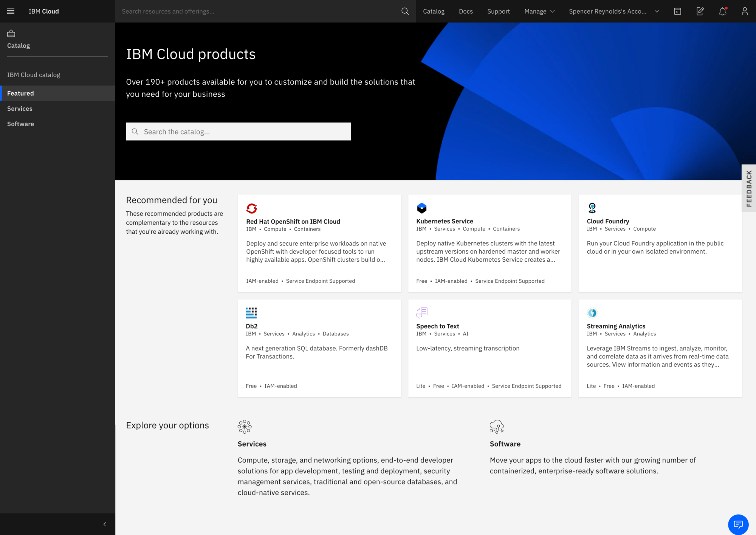Select Software in the sidebar
The image size is (756, 535).
[x=57, y=124]
